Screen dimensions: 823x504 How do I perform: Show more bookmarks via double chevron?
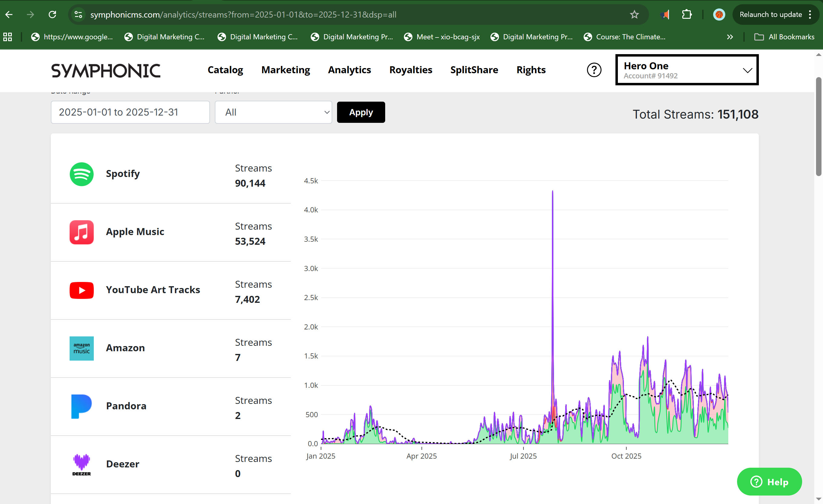[x=730, y=37]
